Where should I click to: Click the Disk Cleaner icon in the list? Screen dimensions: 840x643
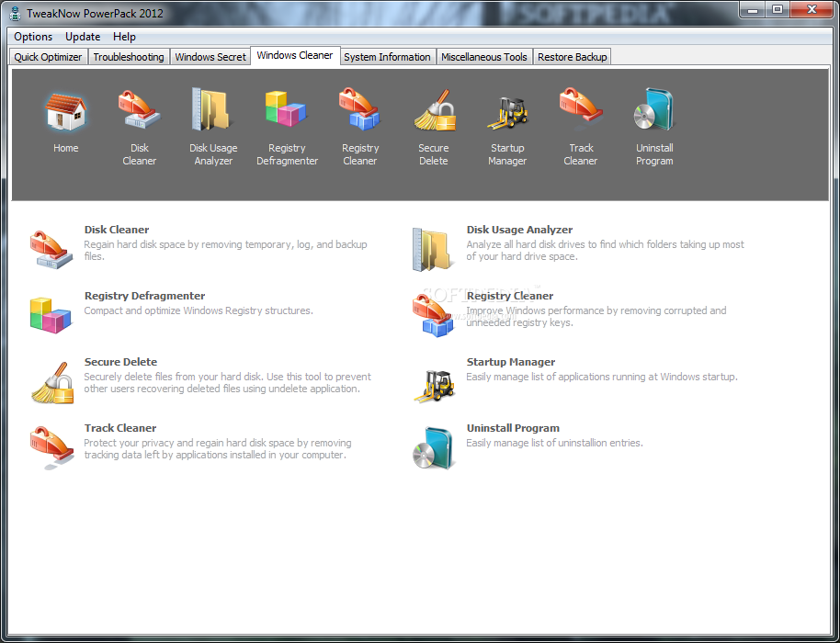click(51, 249)
